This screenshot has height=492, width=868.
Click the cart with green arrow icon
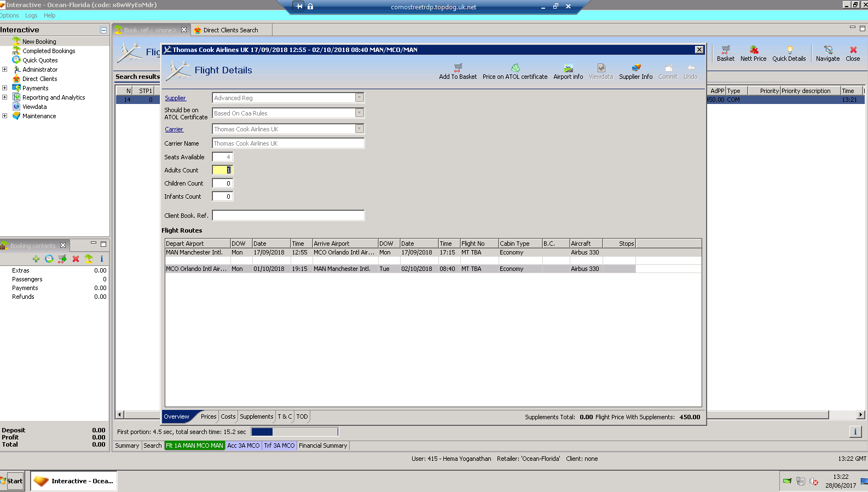62,259
